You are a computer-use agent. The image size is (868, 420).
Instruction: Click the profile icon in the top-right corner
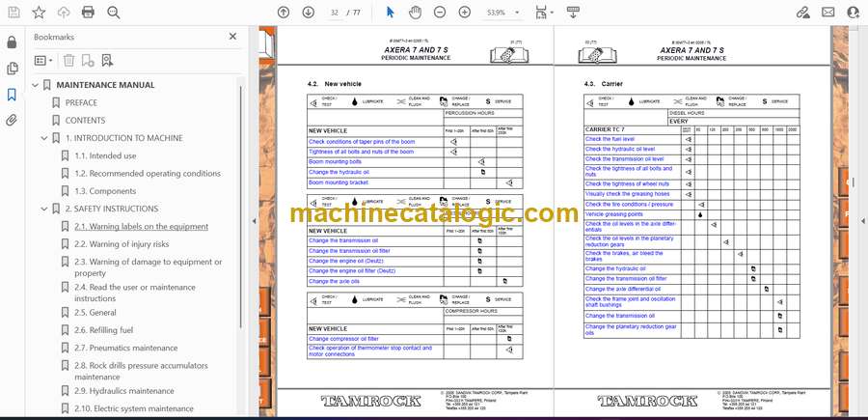click(x=854, y=13)
